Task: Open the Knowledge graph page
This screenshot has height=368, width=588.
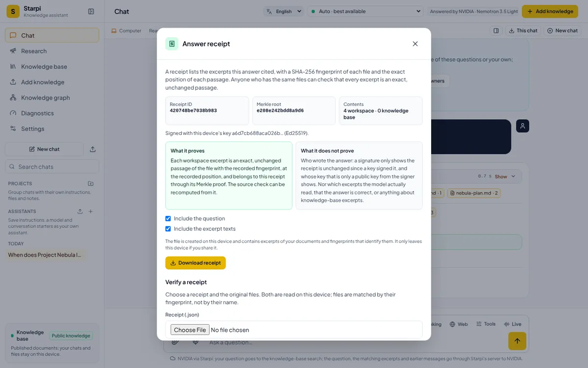Action: pos(52,98)
